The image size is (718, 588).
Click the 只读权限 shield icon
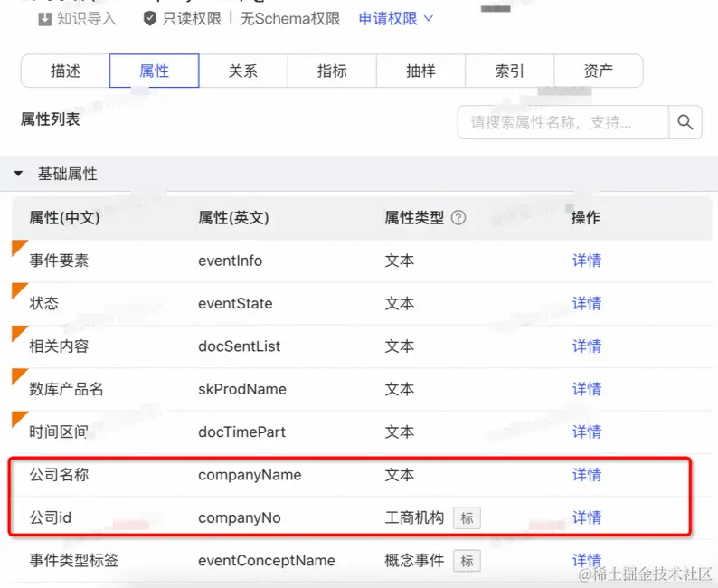click(x=150, y=19)
